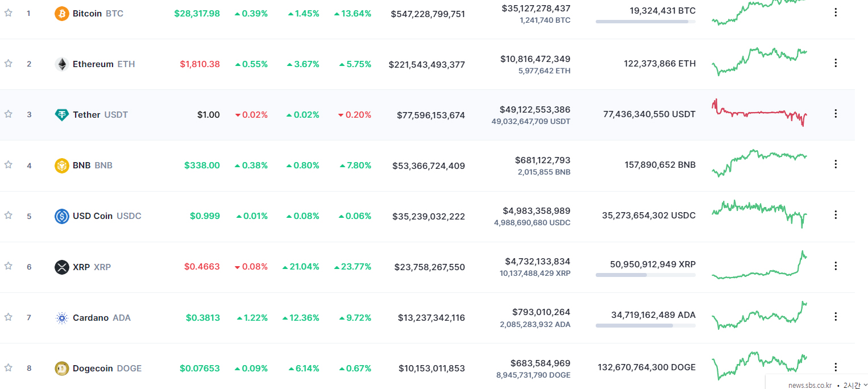Click the USD Coin logo icon
868x389 pixels.
[62, 216]
